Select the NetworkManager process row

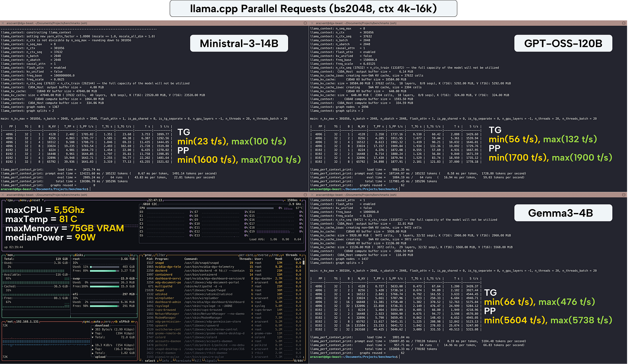coord(223,313)
